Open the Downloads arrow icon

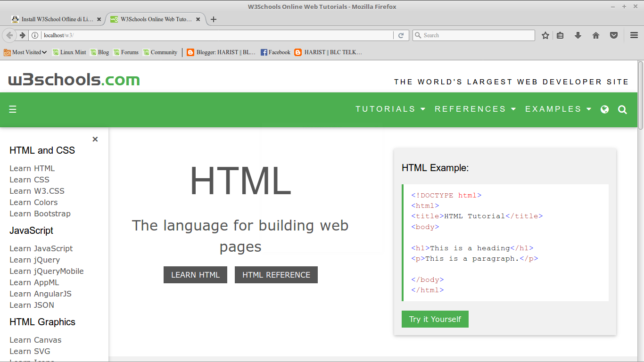578,35
